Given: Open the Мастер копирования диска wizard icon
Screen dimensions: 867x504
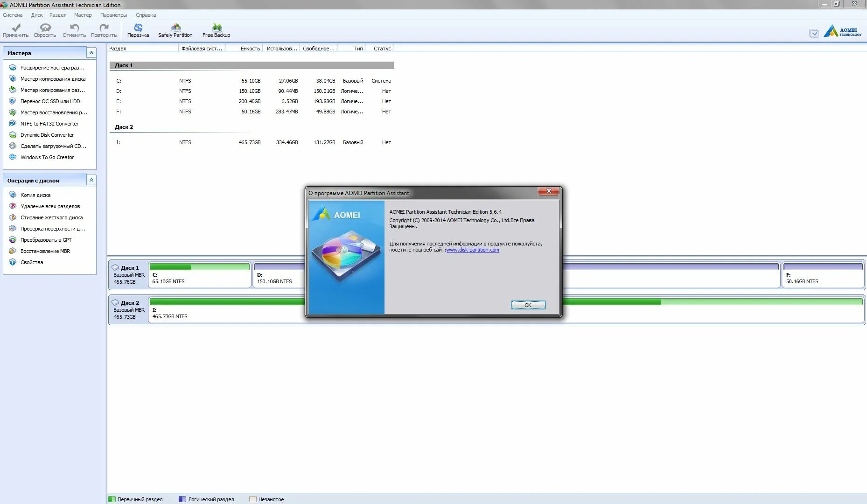Looking at the screenshot, I should point(13,79).
